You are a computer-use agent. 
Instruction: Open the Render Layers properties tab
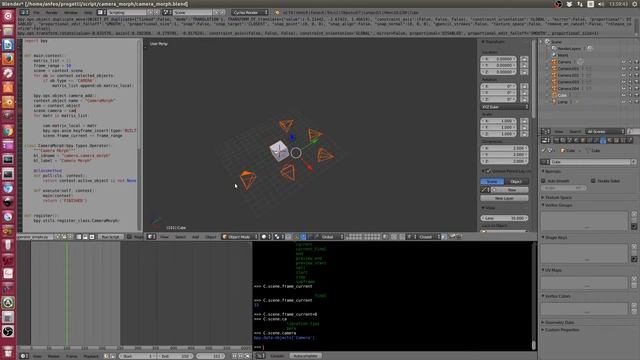pyautogui.click(x=562, y=140)
